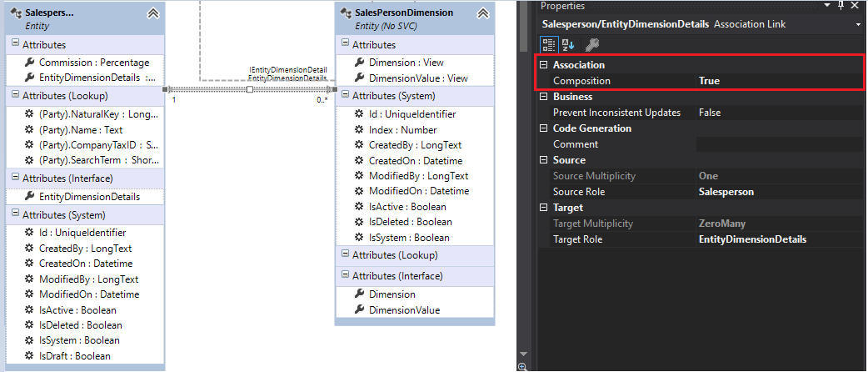Click wrench icon of interface DimensionValue attribute
The image size is (868, 372).
tap(359, 310)
